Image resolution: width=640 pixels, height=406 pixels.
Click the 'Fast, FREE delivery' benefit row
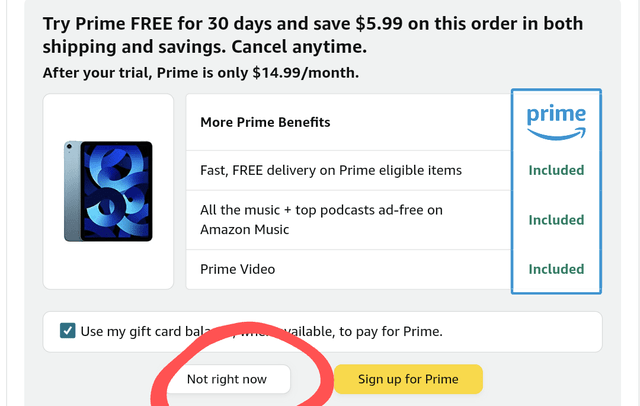[x=331, y=170]
